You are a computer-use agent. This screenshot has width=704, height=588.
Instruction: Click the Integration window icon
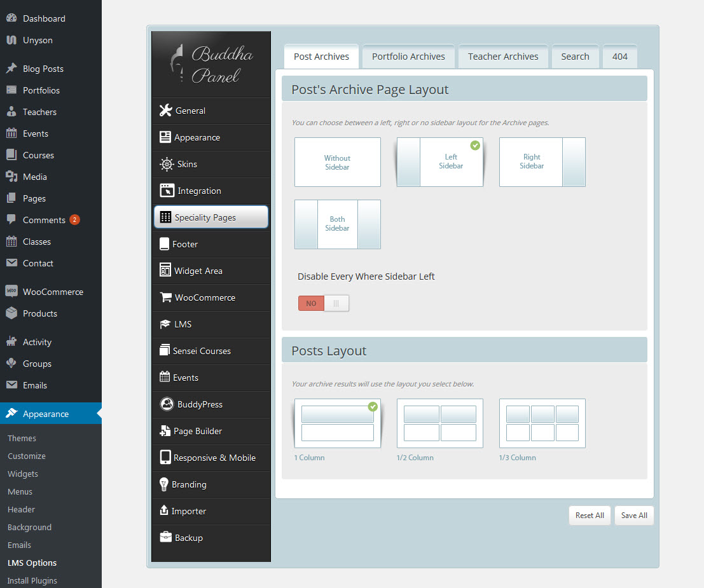(166, 191)
